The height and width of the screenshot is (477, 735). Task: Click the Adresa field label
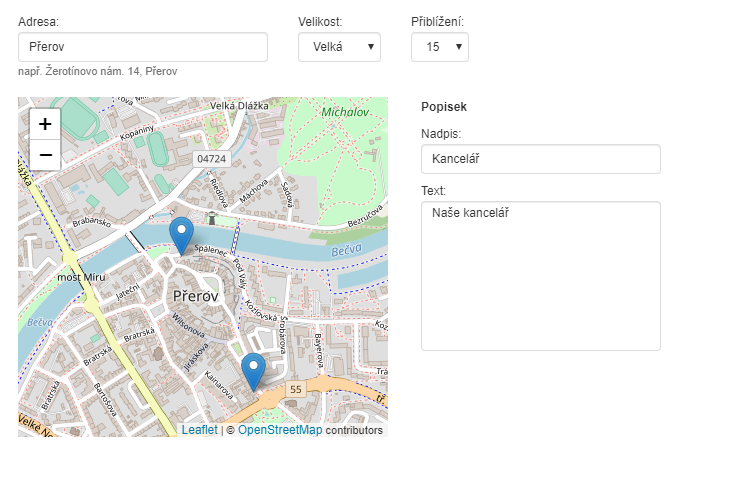38,21
